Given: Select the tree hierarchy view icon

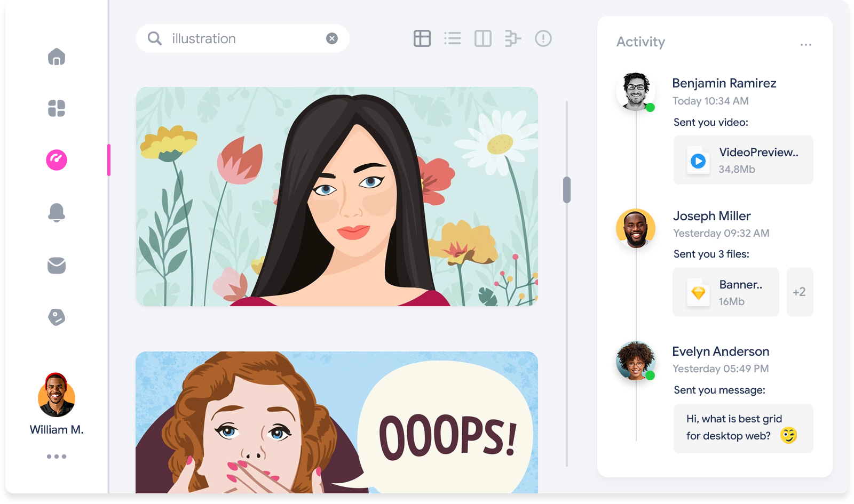Looking at the screenshot, I should click(512, 38).
